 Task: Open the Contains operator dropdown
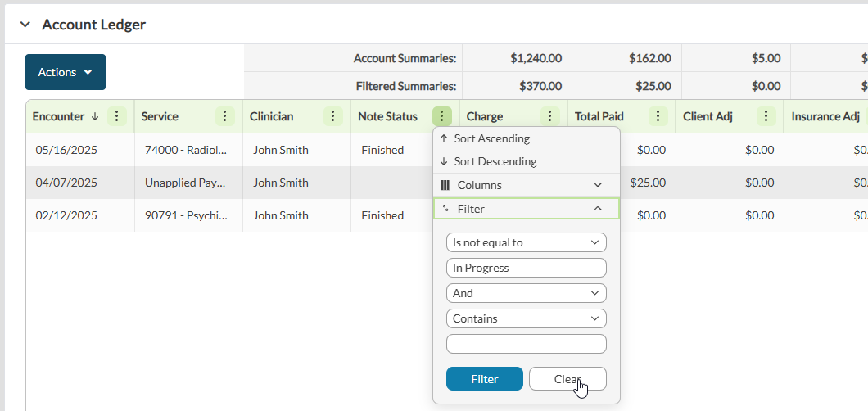click(526, 318)
